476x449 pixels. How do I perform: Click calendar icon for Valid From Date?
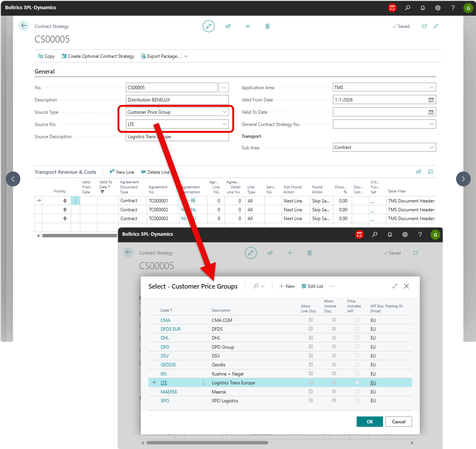pyautogui.click(x=431, y=100)
